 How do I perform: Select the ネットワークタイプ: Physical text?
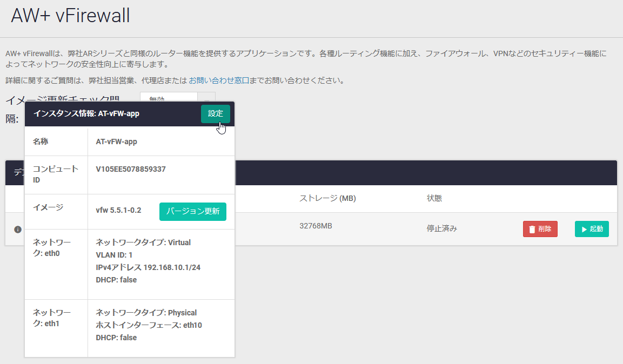coord(146,313)
